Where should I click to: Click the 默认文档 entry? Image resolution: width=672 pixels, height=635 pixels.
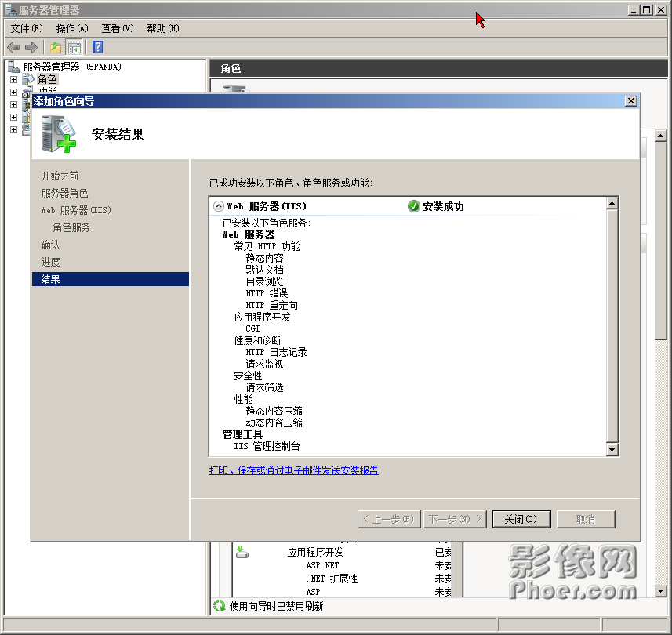click(264, 270)
